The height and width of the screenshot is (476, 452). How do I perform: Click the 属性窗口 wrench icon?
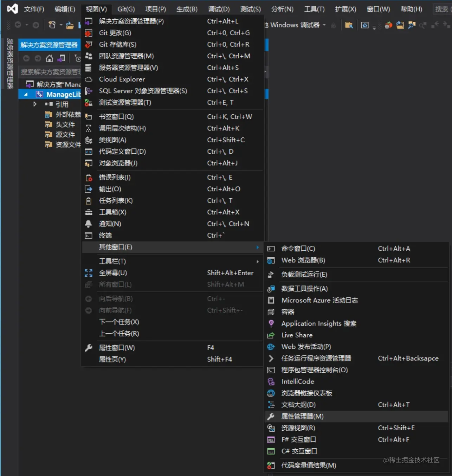tap(89, 348)
